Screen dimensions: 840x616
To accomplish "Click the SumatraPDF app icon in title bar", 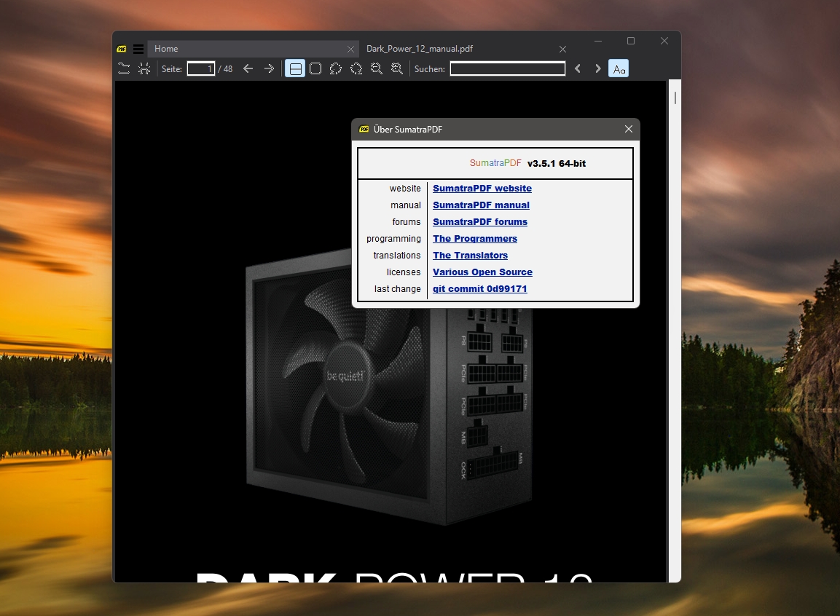I will click(122, 49).
